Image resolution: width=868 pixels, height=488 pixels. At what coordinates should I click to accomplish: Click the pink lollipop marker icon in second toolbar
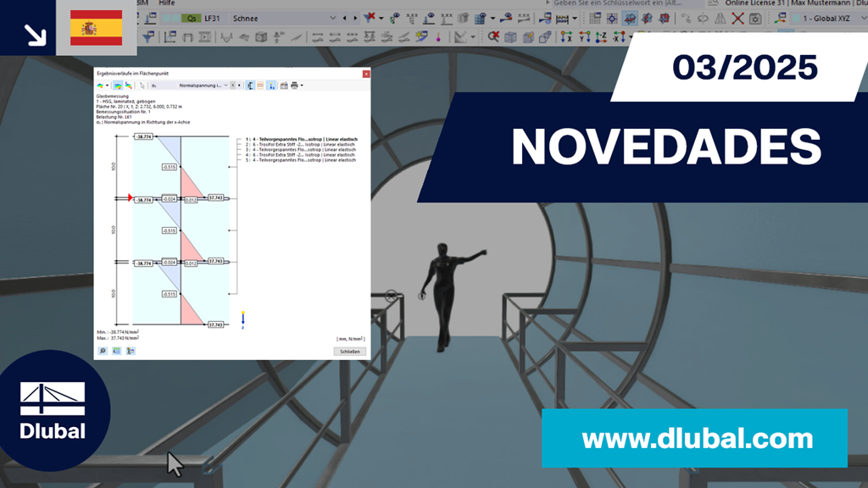pyautogui.click(x=438, y=37)
